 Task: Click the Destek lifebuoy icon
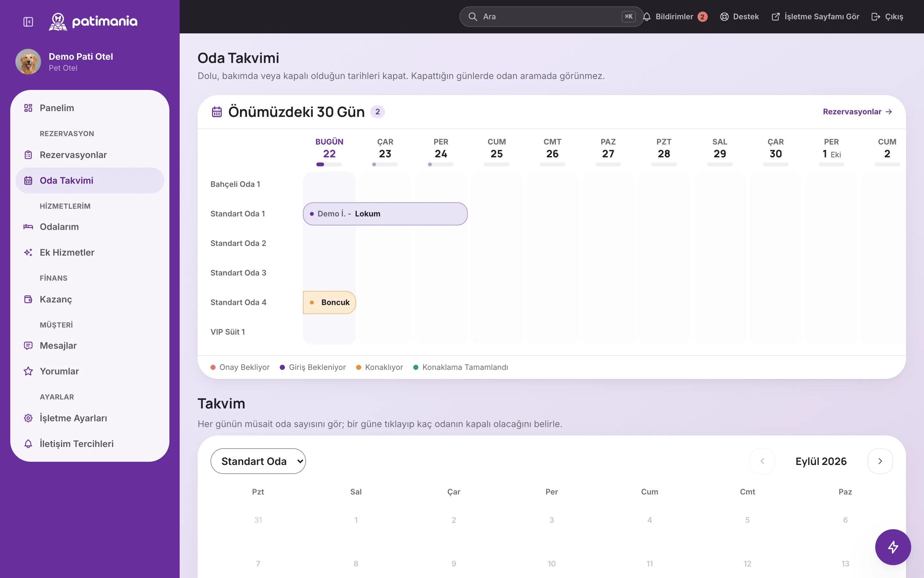[724, 16]
